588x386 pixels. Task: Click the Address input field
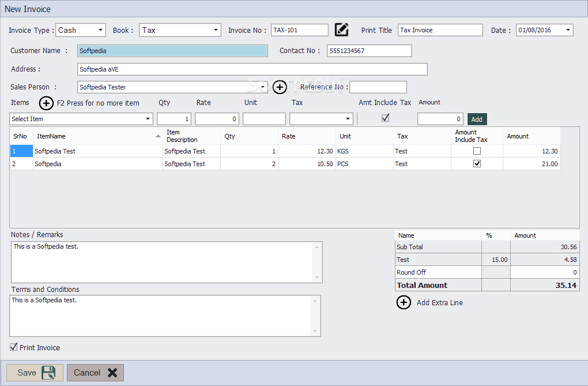pyautogui.click(x=252, y=69)
